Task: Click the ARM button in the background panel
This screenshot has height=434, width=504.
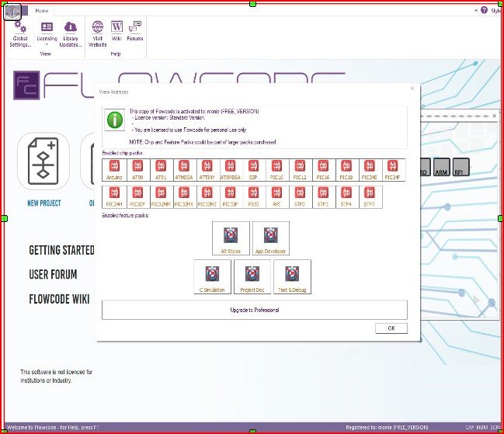Action: tap(441, 167)
